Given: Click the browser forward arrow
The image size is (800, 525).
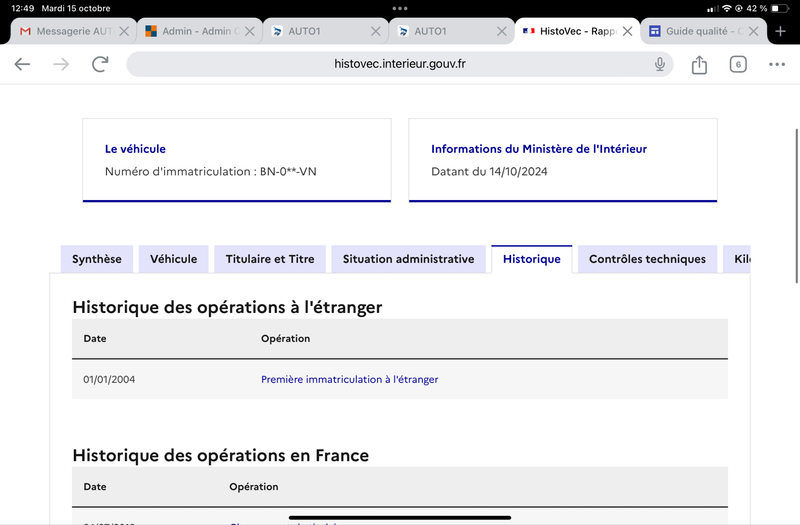Looking at the screenshot, I should click(61, 64).
